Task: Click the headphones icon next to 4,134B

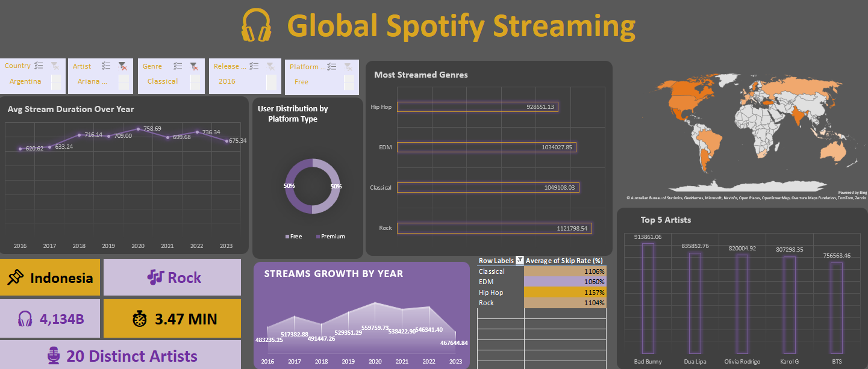Action: tap(25, 318)
